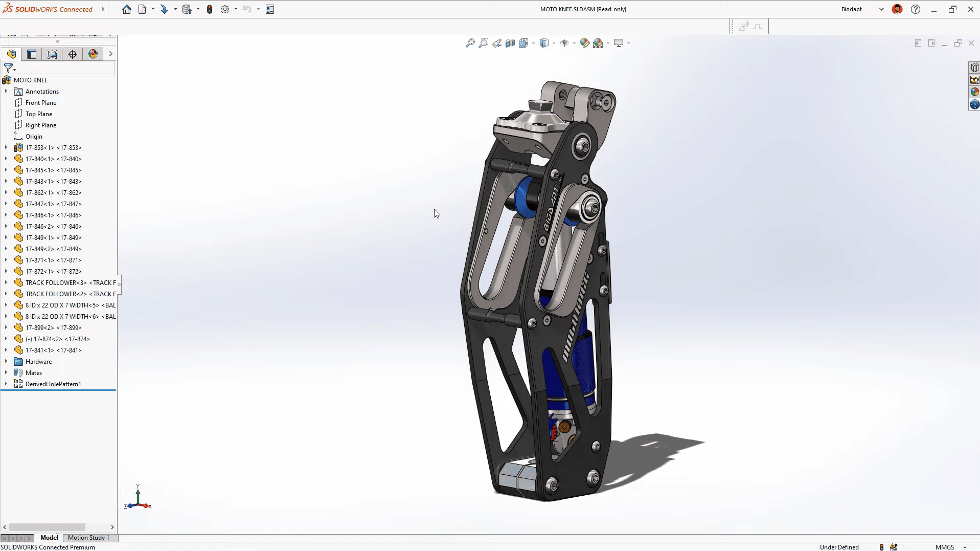Open View Palette in task pane
This screenshot has width=980, height=551.
(x=974, y=80)
